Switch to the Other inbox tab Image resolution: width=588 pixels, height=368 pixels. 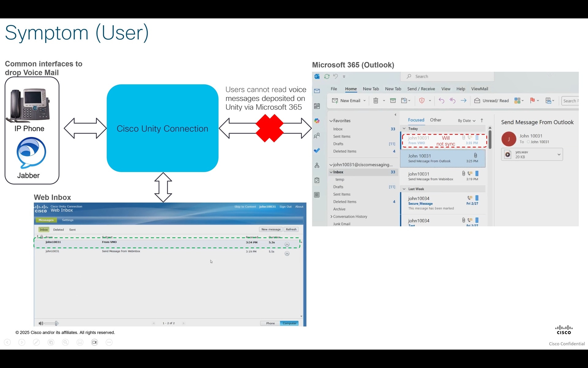pos(435,120)
